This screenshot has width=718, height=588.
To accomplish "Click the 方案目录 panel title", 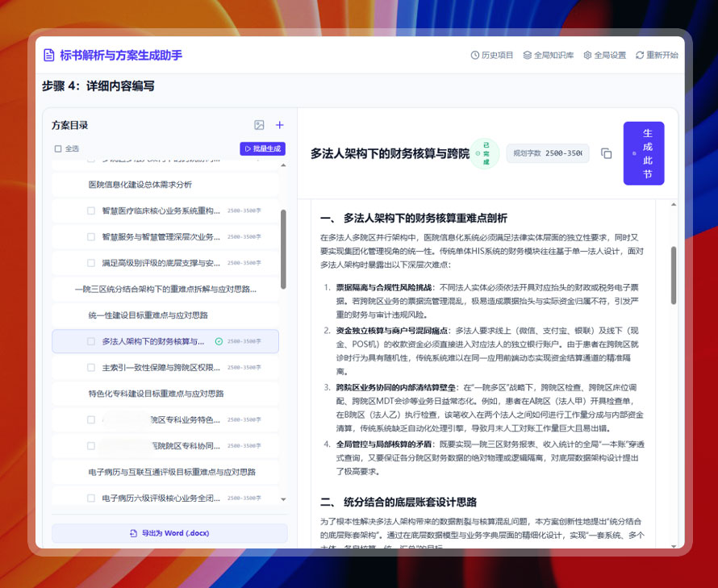I will (x=69, y=125).
